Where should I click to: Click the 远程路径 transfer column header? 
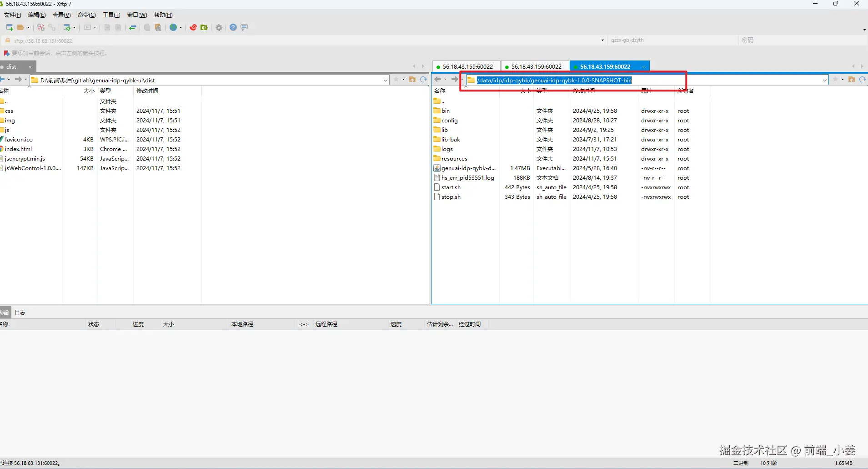click(x=326, y=324)
